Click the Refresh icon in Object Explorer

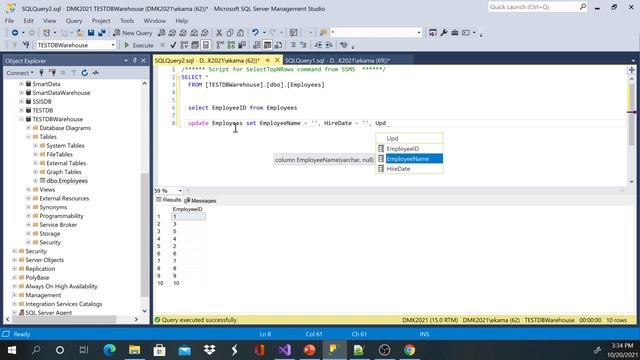click(x=84, y=73)
